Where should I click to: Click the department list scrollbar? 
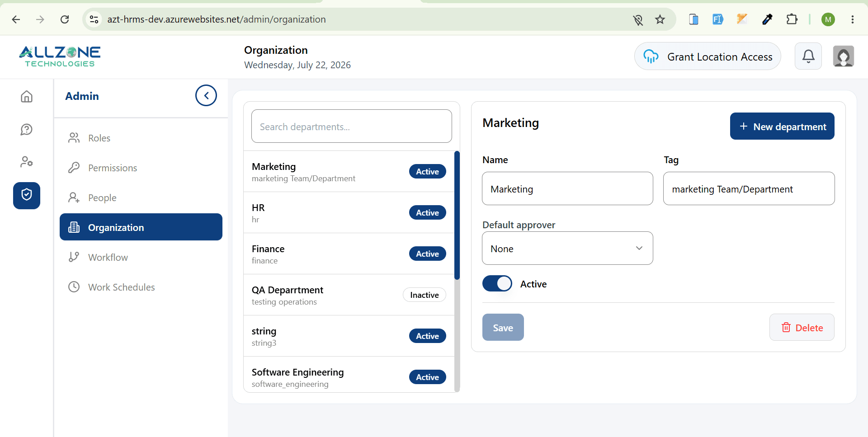[457, 216]
